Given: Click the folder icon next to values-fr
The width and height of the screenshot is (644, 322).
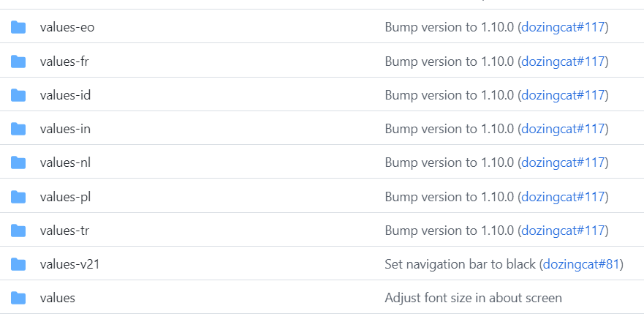Looking at the screenshot, I should coord(18,61).
